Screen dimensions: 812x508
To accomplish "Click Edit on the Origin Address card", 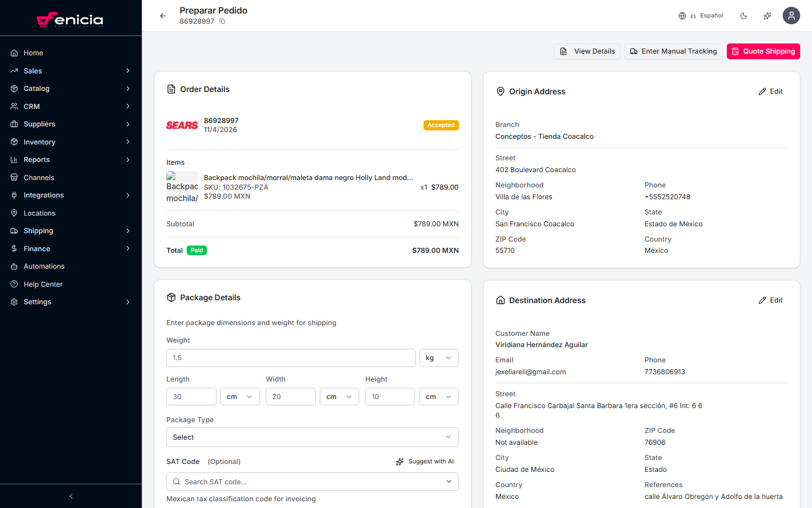I will click(770, 91).
